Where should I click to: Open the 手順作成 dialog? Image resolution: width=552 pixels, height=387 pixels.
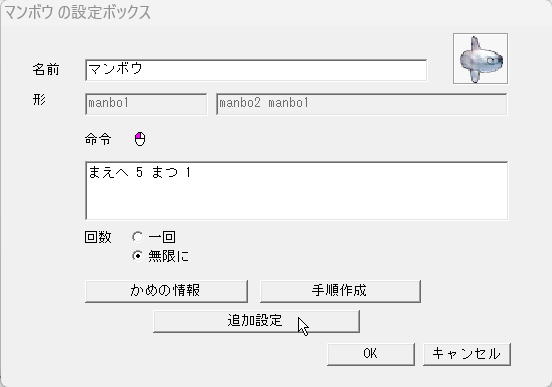coord(340,291)
